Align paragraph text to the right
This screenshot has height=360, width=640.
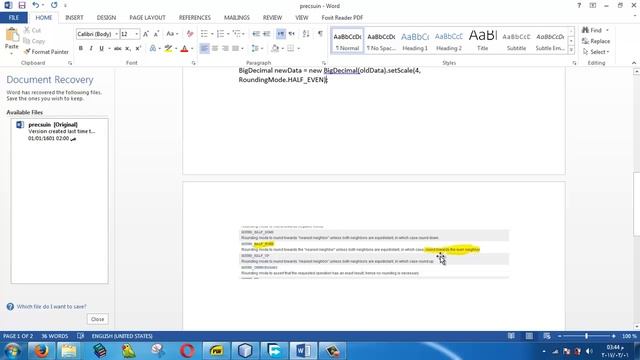[225, 49]
